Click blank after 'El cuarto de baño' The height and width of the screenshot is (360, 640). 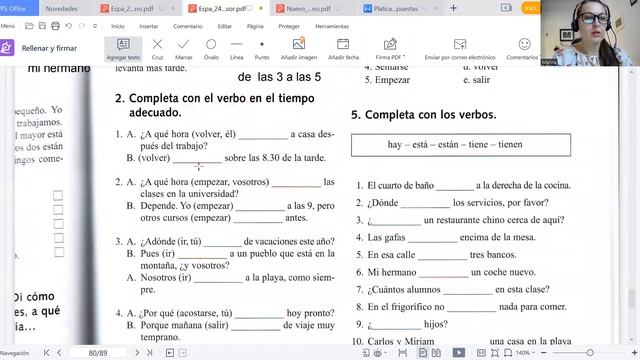click(x=455, y=187)
